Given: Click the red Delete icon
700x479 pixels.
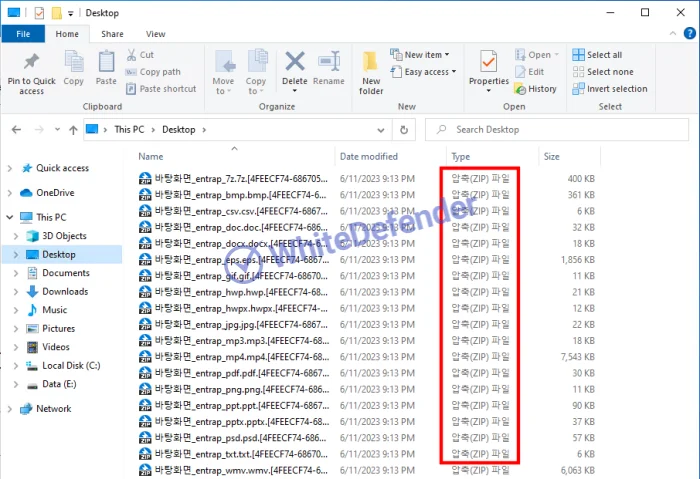Looking at the screenshot, I should (295, 63).
